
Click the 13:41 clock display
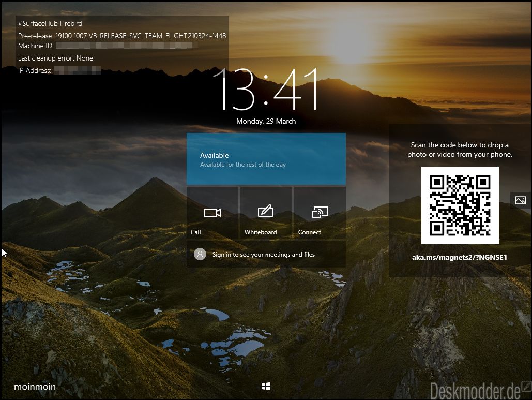(x=266, y=88)
